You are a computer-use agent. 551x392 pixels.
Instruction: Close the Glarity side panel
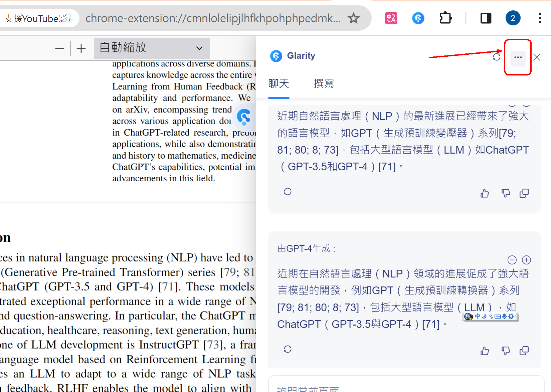pyautogui.click(x=537, y=57)
